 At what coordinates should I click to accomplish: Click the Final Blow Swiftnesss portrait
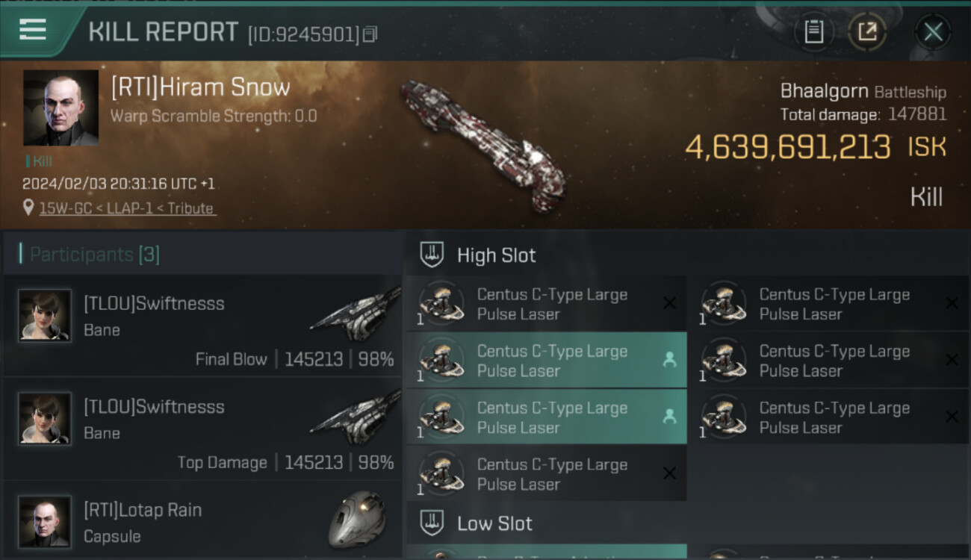coord(45,315)
